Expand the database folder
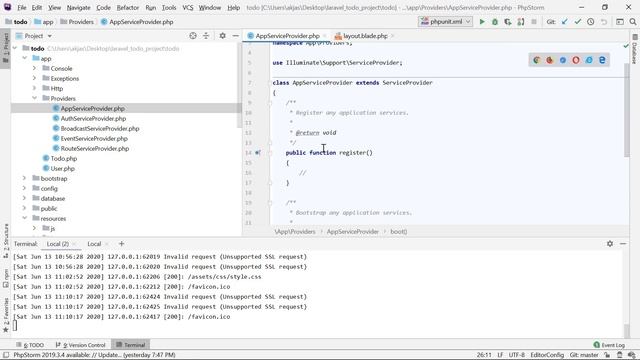Image resolution: width=640 pixels, height=360 pixels. coord(25,198)
